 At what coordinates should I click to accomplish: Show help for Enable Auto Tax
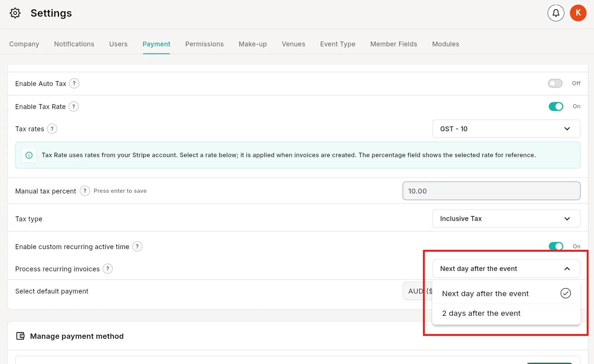[74, 83]
